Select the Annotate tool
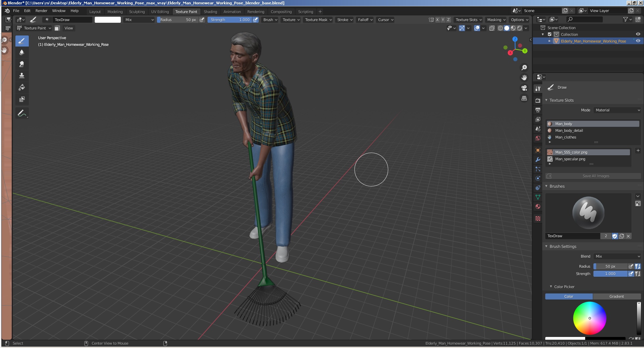 pyautogui.click(x=22, y=113)
